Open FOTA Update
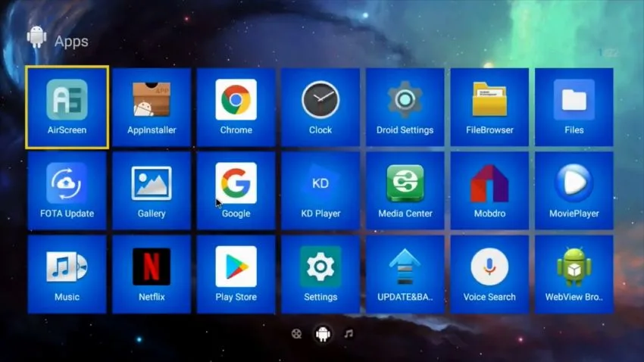This screenshot has width=644, height=362. click(x=67, y=191)
